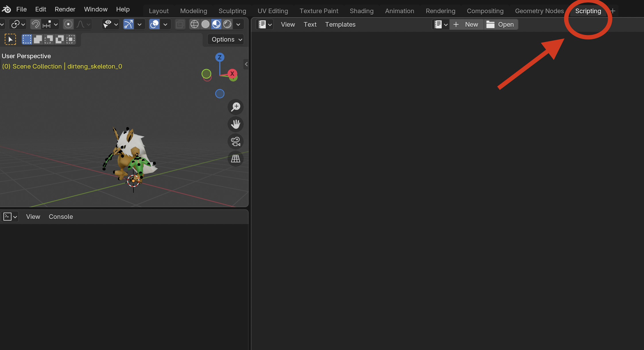Screen dimensions: 644x350
Task: Open the File menu
Action: point(22,9)
